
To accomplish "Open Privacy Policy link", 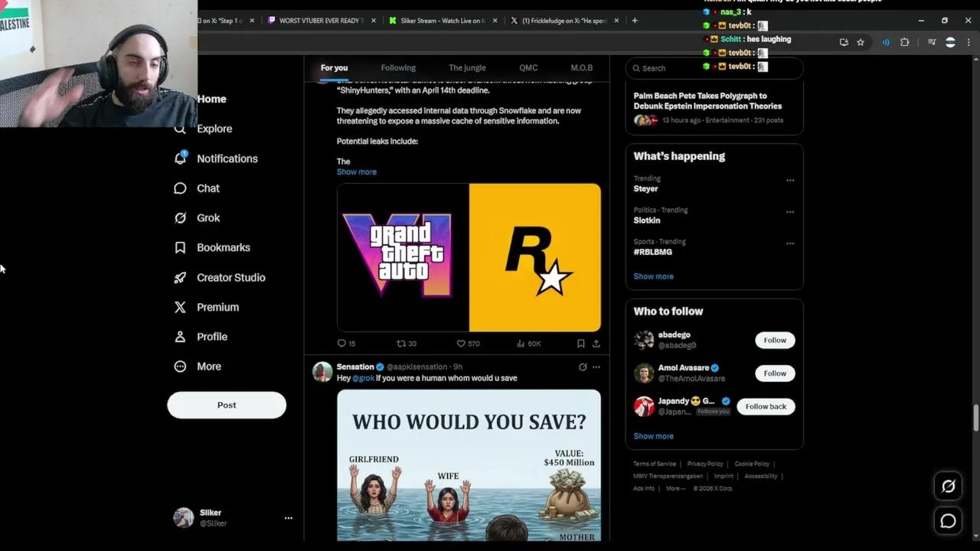I will pos(705,464).
